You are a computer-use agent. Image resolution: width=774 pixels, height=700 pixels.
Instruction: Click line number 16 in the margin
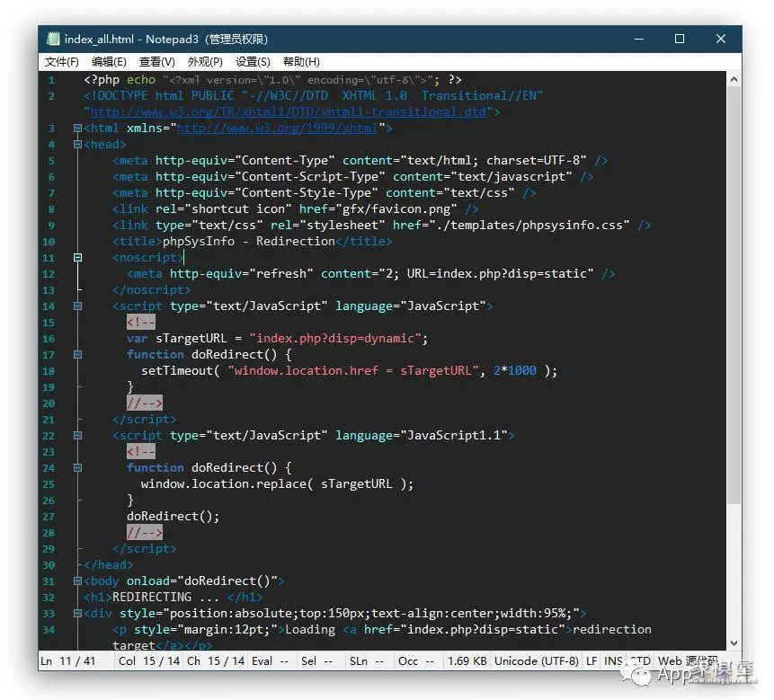tap(49, 339)
